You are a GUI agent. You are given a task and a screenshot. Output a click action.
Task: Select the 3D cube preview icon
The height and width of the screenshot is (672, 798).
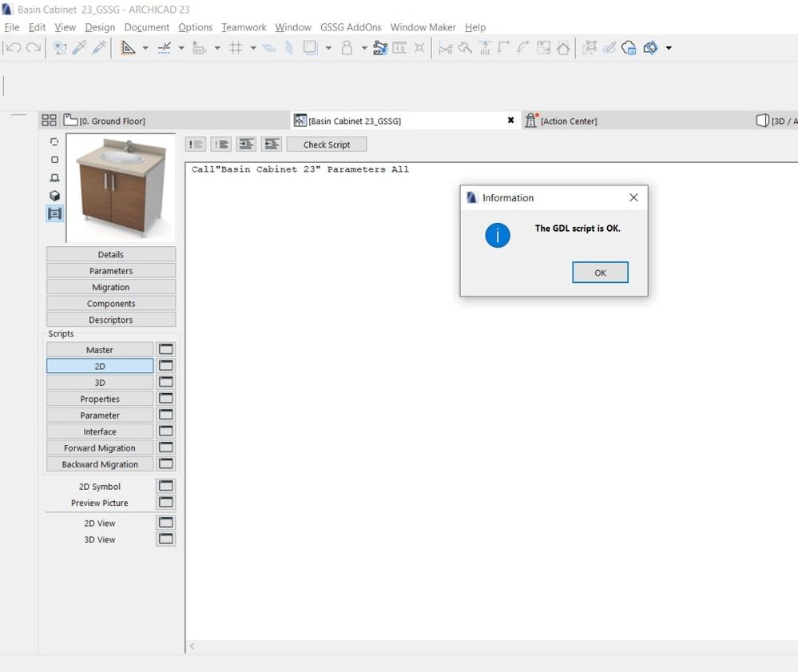54,196
